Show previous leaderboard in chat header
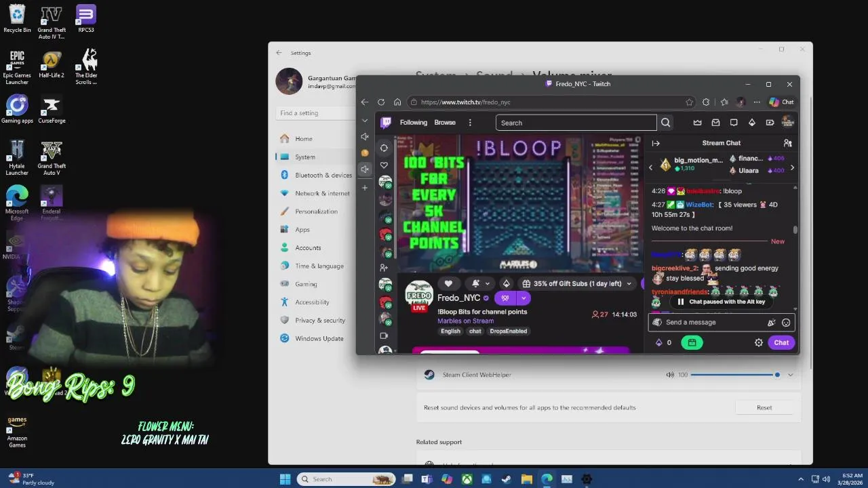This screenshot has height=488, width=868. click(x=651, y=168)
